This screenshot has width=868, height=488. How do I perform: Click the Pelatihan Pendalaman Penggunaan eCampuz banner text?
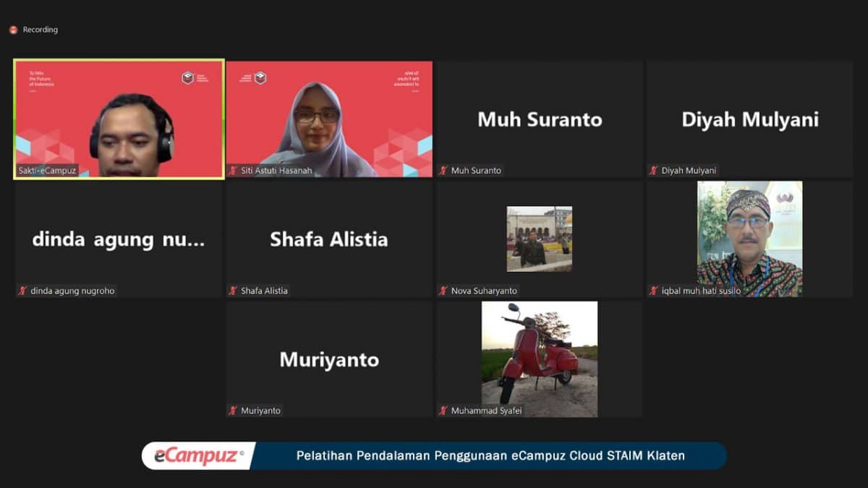click(490, 456)
